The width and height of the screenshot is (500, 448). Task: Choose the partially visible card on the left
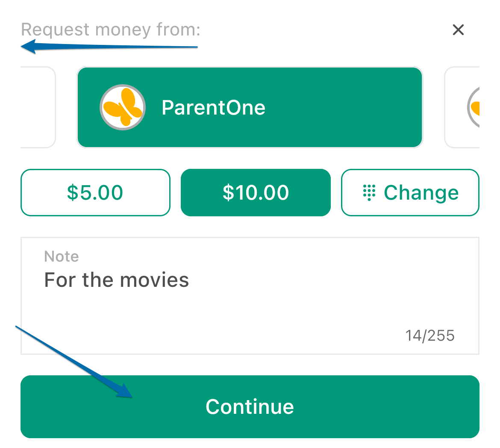[38, 107]
